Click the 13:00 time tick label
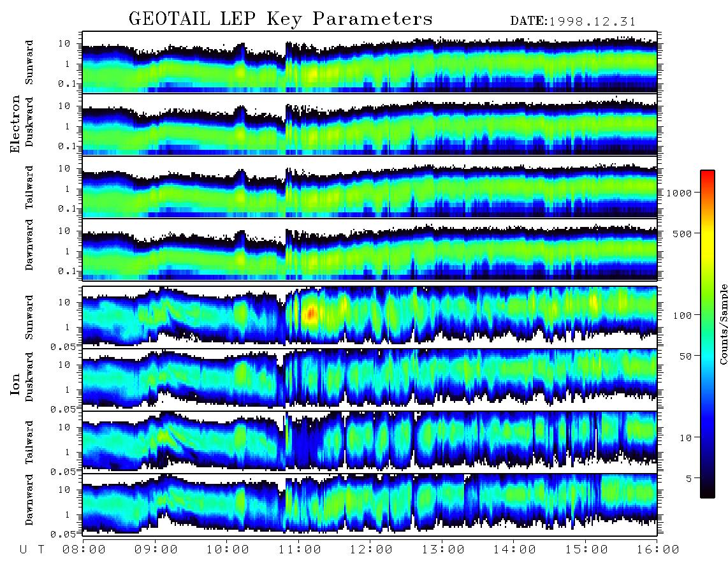The width and height of the screenshot is (728, 561). tap(442, 550)
